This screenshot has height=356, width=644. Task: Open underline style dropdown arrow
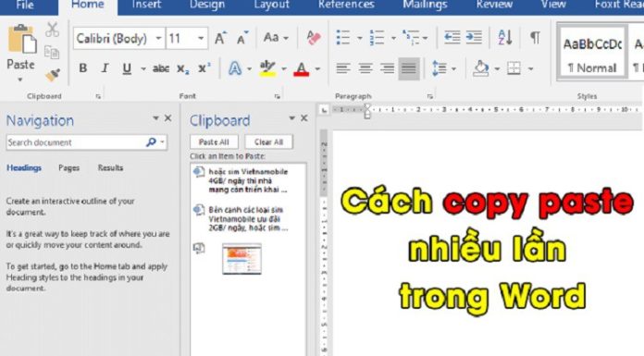click(142, 69)
